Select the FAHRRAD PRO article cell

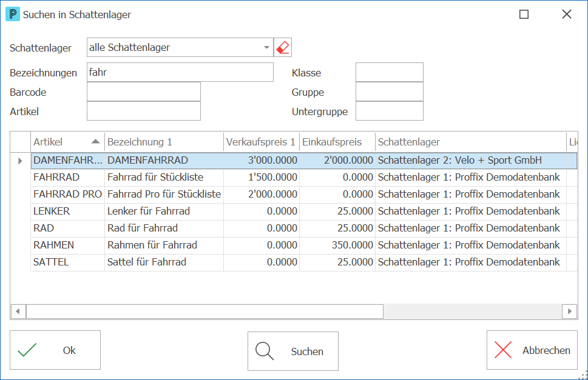click(x=67, y=195)
